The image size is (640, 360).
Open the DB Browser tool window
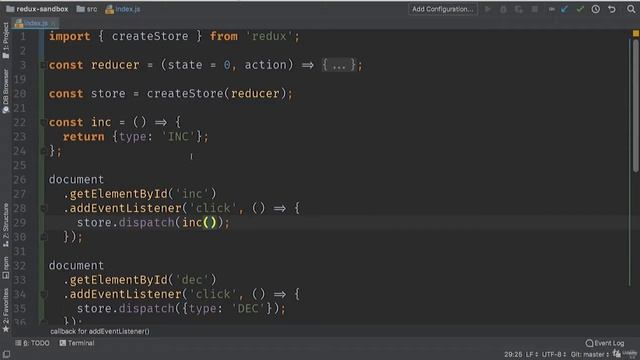pyautogui.click(x=6, y=91)
